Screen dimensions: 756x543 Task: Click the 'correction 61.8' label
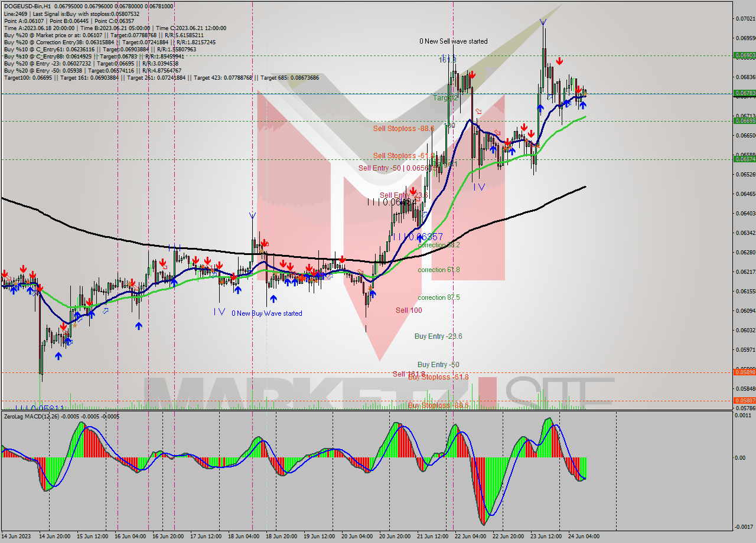438,269
